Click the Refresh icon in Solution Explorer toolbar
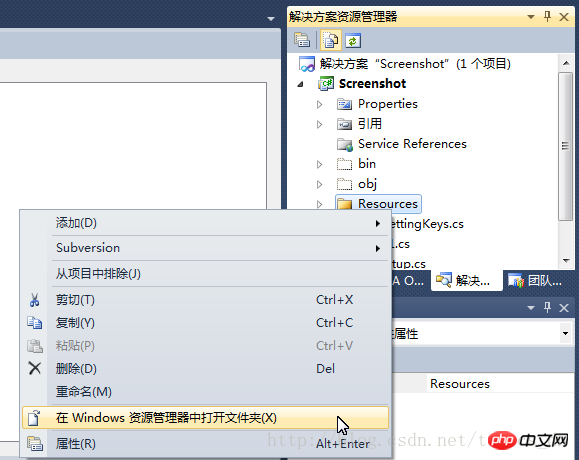Image resolution: width=579 pixels, height=460 pixels. [353, 40]
